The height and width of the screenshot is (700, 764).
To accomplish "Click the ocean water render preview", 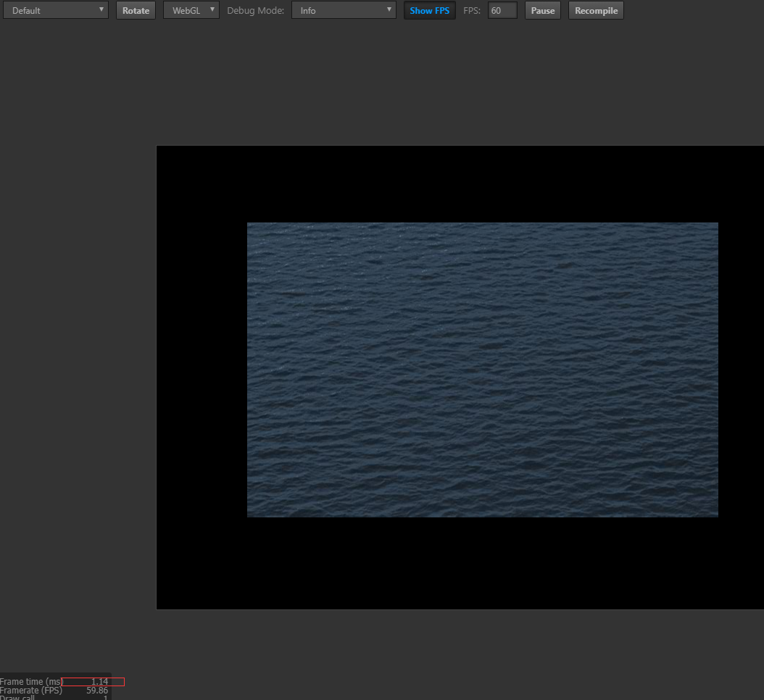I will point(482,370).
